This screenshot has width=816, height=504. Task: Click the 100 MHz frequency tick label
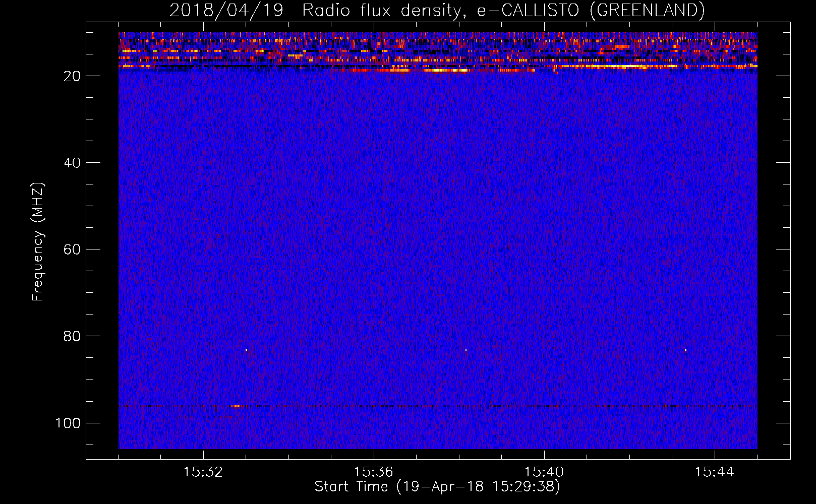click(68, 423)
